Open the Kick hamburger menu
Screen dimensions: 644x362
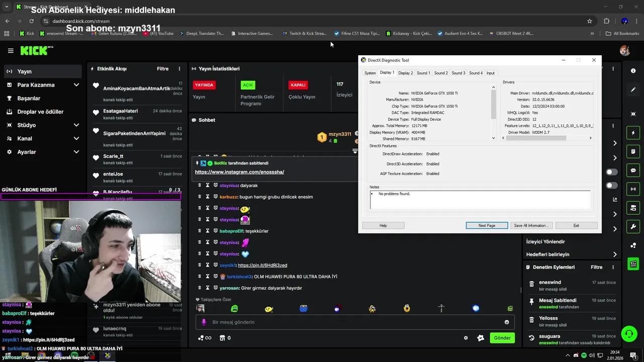[11, 51]
